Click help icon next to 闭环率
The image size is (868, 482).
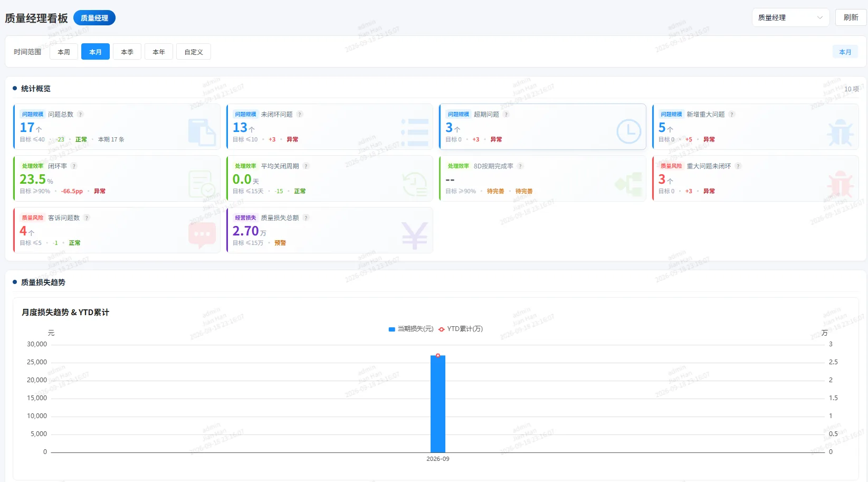[74, 166]
